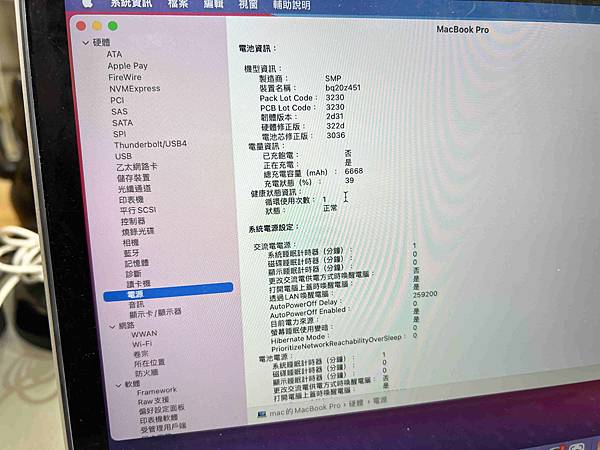Select 印表機 in the sidebar
600x450 pixels.
[131, 200]
